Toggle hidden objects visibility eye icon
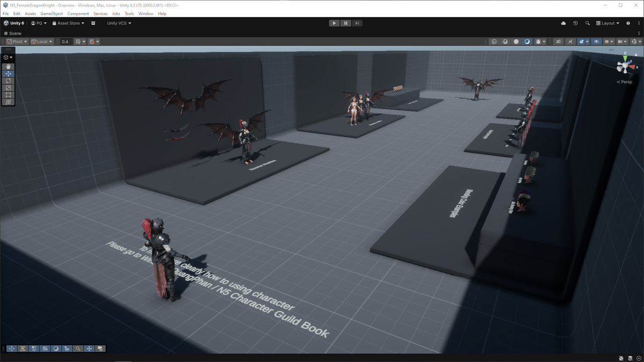Viewport: 644px width, 362px height. 596,41
